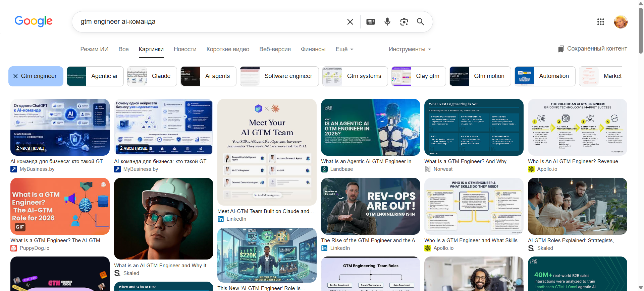Open the Инструменты tools dropdown
The image size is (644, 291).
pos(410,49)
